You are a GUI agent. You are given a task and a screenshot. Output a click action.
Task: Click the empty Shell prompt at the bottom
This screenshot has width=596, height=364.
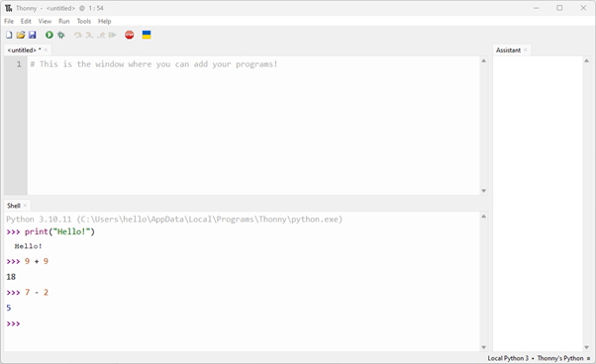click(x=13, y=323)
